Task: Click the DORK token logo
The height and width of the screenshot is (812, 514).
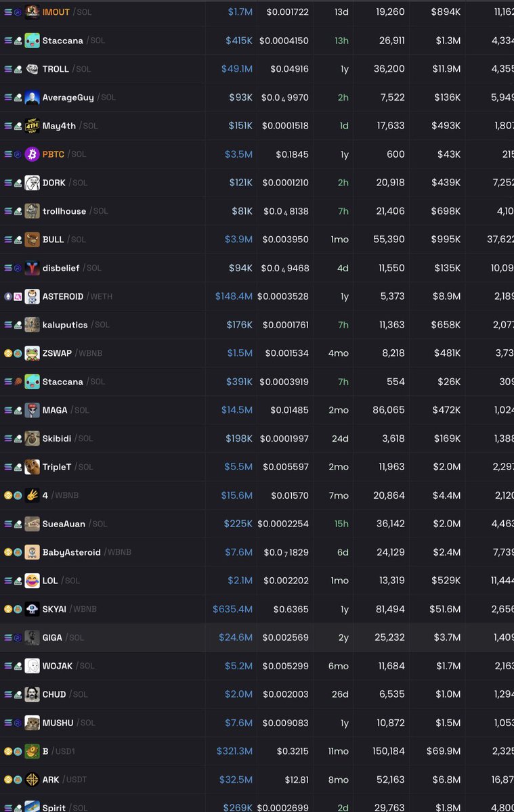Action: tap(32, 183)
